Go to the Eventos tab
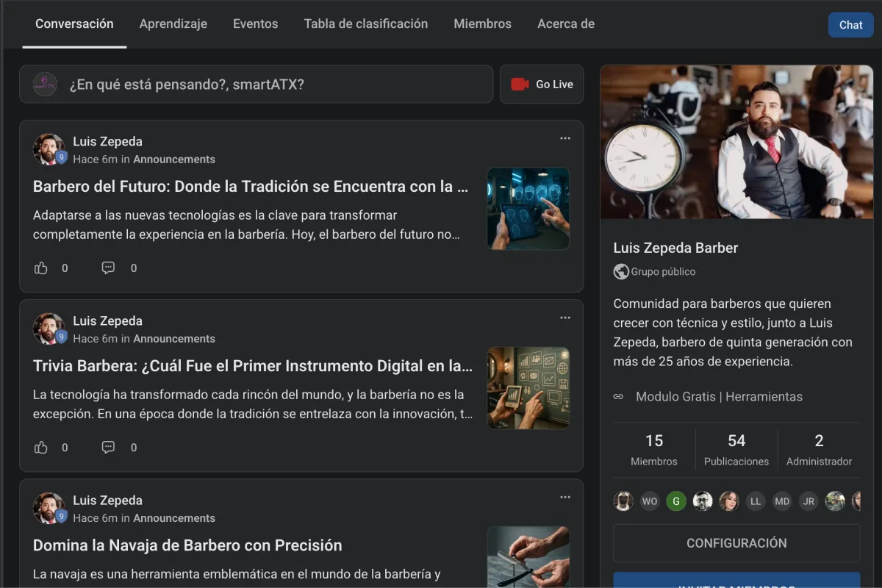The image size is (882, 588). click(256, 24)
